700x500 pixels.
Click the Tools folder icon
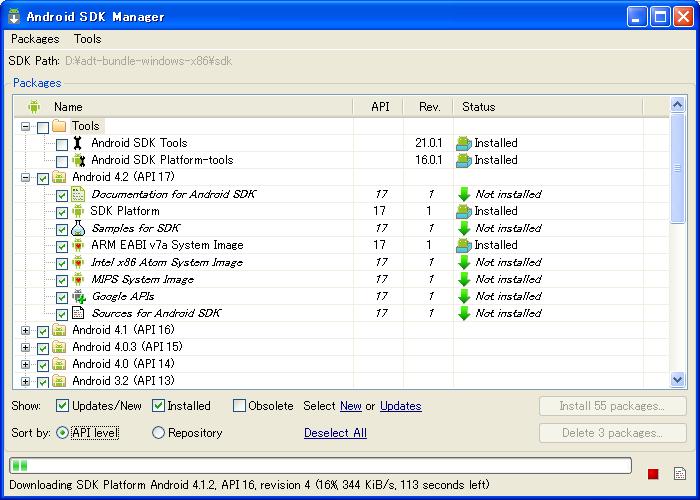59,126
